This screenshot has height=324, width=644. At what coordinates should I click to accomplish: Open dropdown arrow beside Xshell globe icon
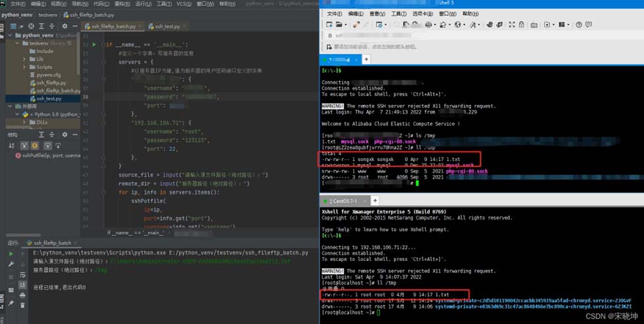pos(464,24)
